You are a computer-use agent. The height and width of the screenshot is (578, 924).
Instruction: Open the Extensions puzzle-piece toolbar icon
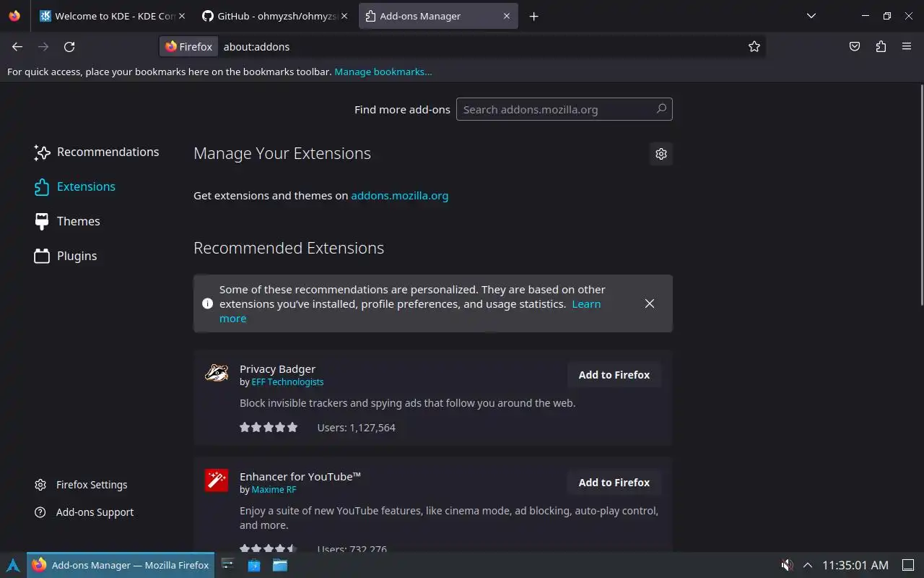[881, 46]
